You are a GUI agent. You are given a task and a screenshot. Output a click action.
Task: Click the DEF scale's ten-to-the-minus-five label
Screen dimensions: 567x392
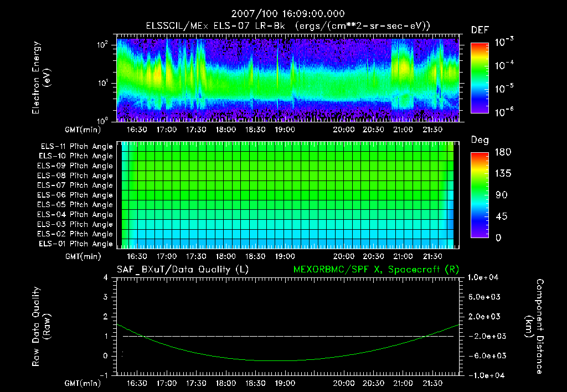pos(504,88)
